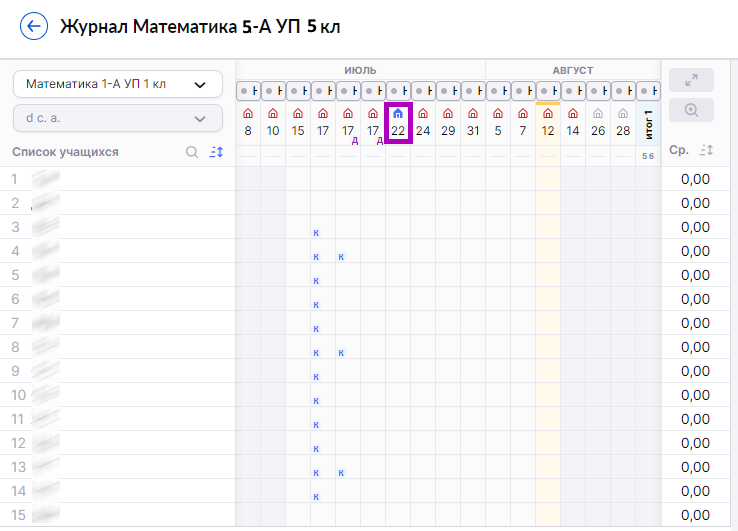Viewport: 738px width, 531px height.
Task: Toggle the pill switch above итог 1 column
Action: coord(648,91)
